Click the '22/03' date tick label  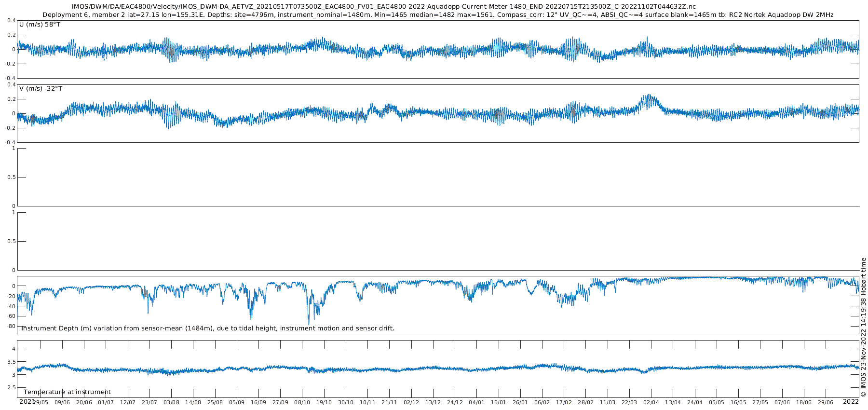click(x=629, y=402)
